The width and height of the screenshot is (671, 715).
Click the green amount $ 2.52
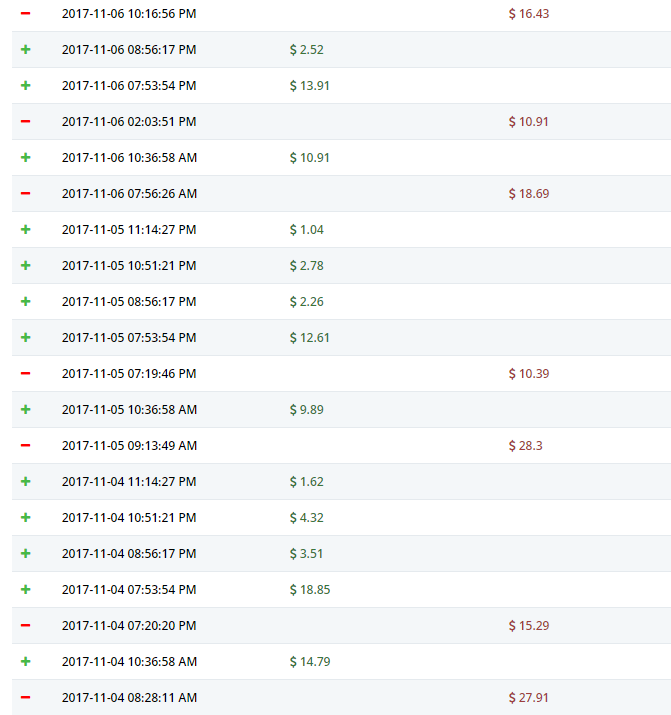click(x=307, y=50)
